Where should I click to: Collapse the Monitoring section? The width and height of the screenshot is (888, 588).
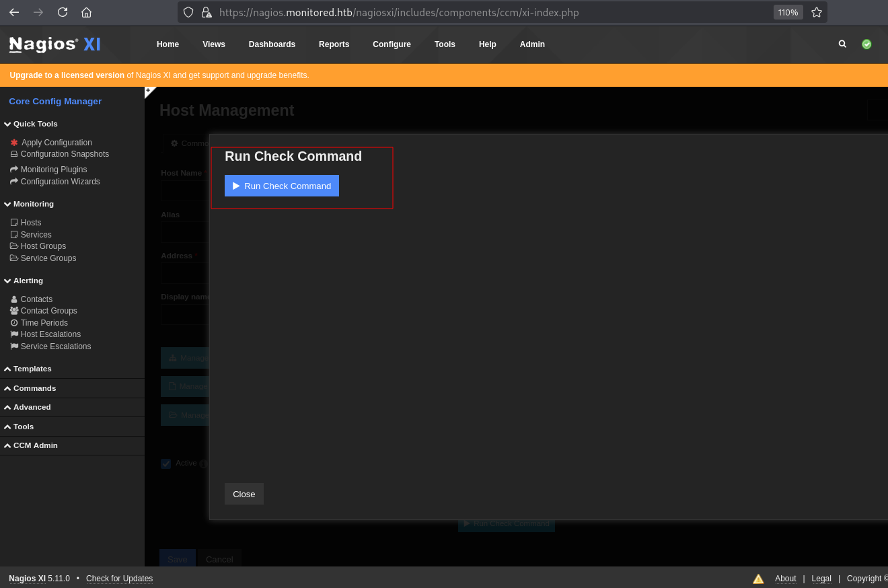click(x=29, y=204)
